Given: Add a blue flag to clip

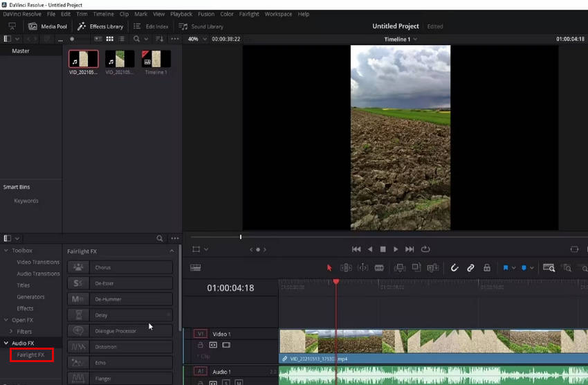Looking at the screenshot, I should pos(506,268).
